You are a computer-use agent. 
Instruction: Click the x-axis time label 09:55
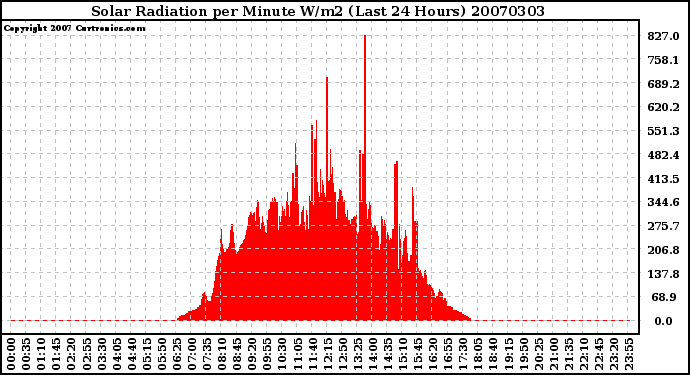tap(267, 354)
